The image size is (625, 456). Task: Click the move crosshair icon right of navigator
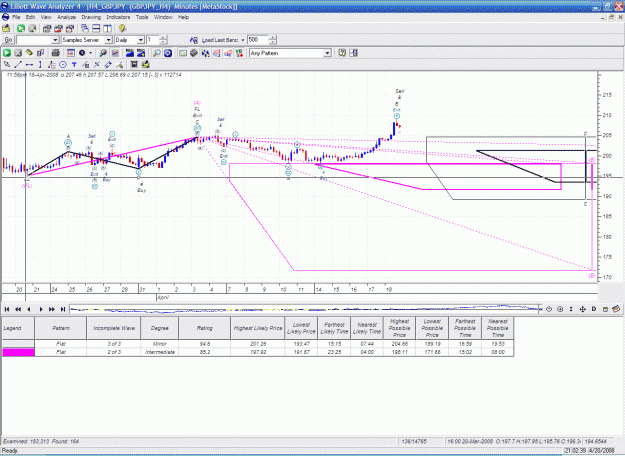pyautogui.click(x=582, y=309)
